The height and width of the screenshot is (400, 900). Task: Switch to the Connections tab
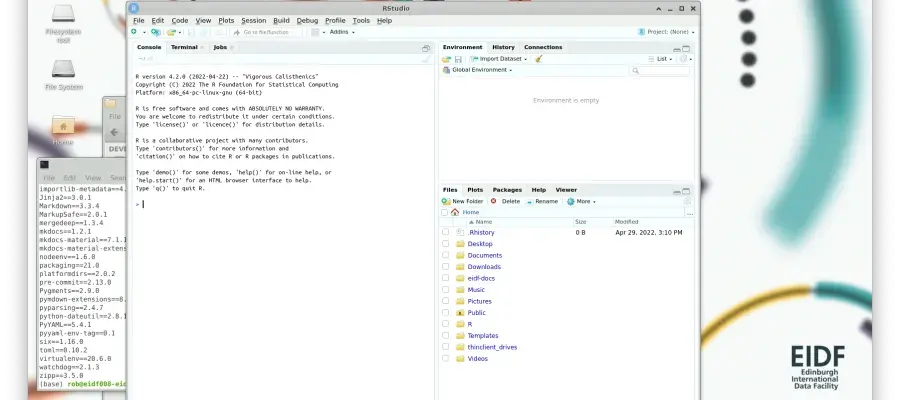click(543, 47)
